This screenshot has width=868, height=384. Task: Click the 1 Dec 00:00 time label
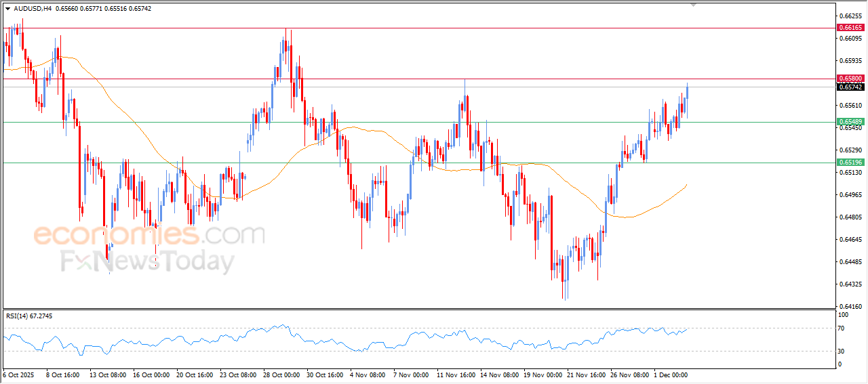tap(670, 375)
